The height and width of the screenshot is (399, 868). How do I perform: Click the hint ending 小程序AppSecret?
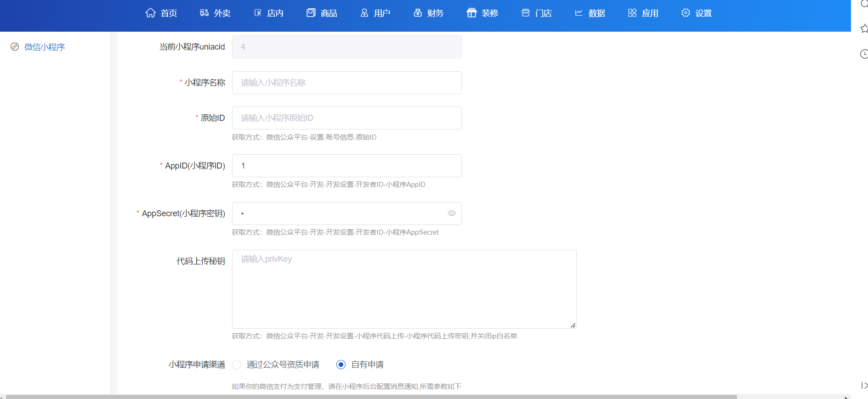pyautogui.click(x=335, y=232)
